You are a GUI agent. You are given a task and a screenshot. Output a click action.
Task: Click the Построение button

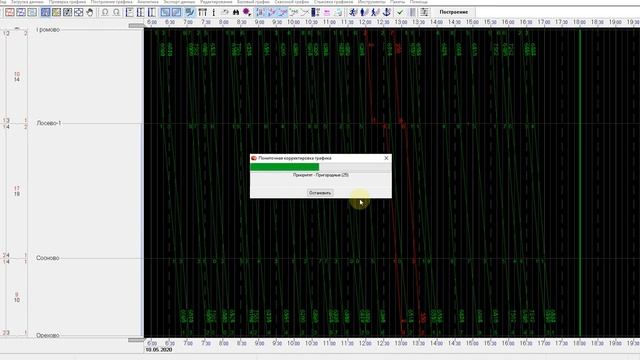(453, 12)
